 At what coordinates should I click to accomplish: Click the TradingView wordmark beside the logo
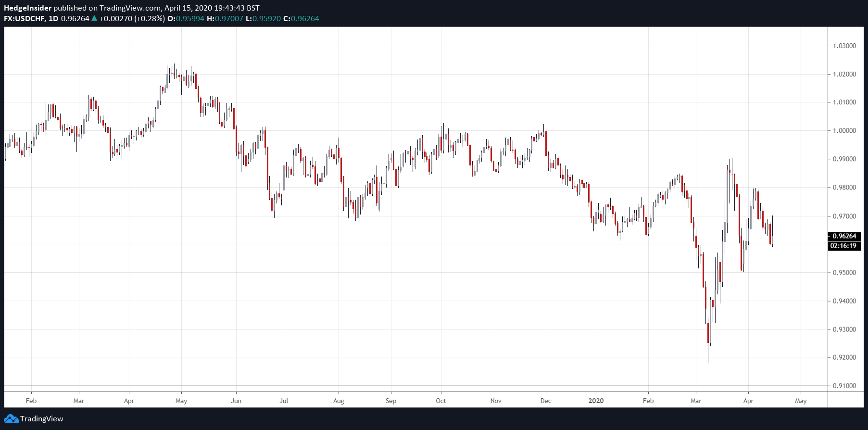click(42, 419)
